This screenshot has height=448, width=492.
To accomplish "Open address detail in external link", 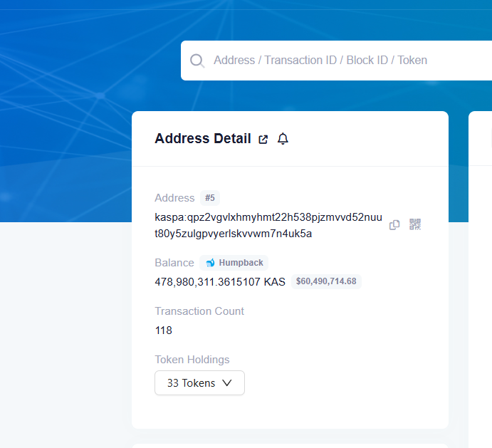I will coord(263,139).
